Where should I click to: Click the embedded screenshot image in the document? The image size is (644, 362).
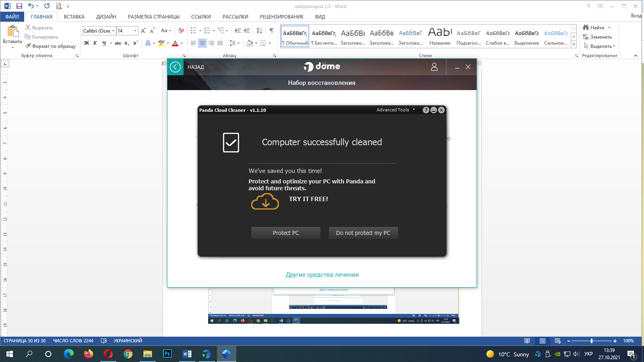pos(334,306)
